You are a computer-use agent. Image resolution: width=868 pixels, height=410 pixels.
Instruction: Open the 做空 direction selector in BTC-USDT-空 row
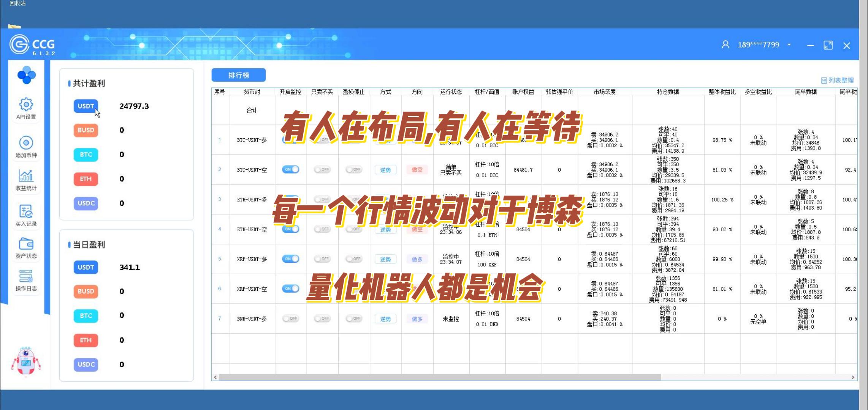pos(417,170)
